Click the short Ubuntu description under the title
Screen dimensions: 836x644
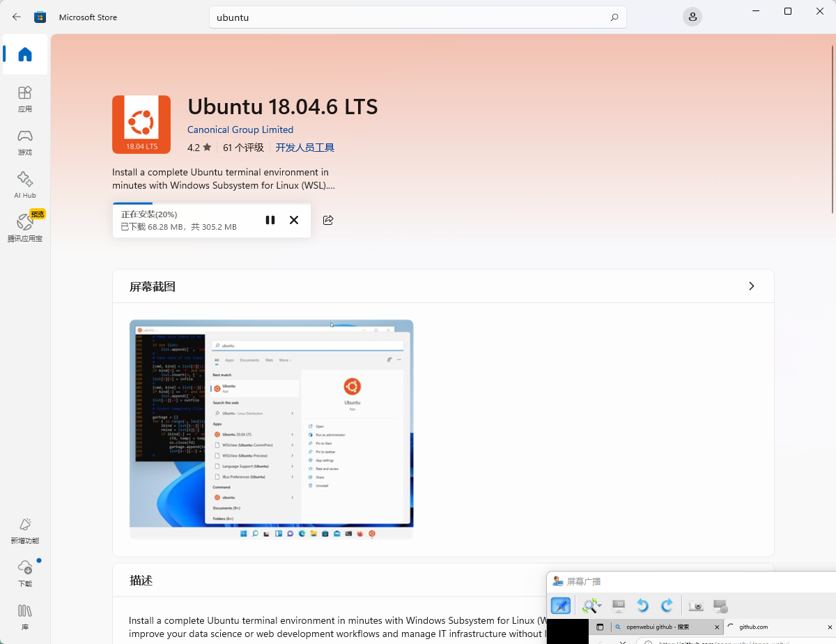click(x=224, y=179)
